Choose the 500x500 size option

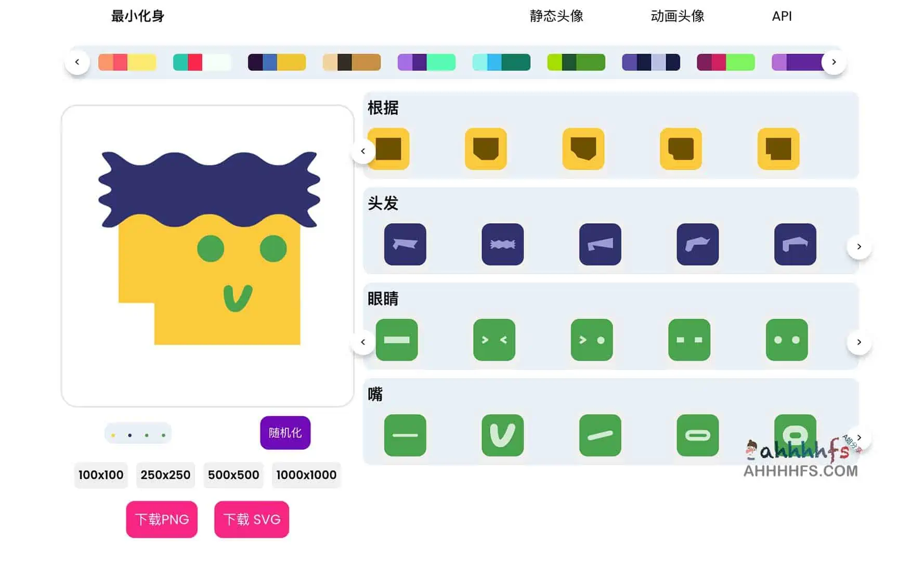233,475
